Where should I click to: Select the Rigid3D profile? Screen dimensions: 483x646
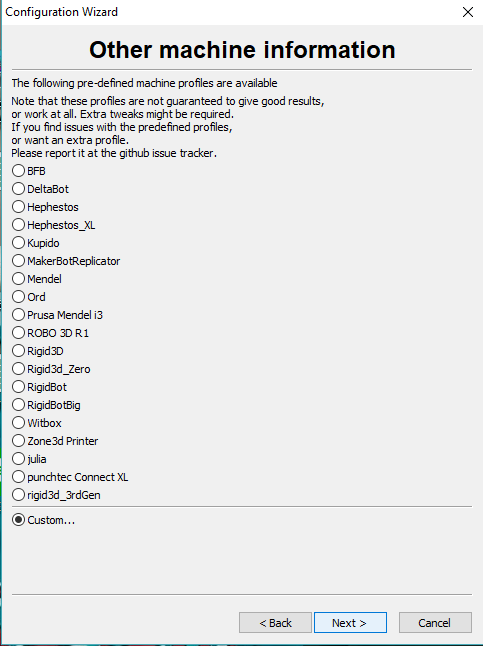click(x=38, y=351)
